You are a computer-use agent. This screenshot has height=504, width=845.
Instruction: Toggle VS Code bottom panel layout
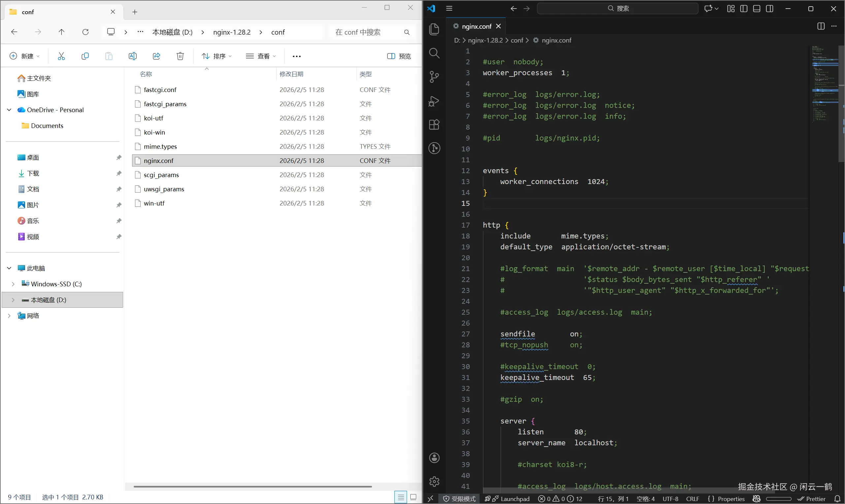[x=757, y=9]
